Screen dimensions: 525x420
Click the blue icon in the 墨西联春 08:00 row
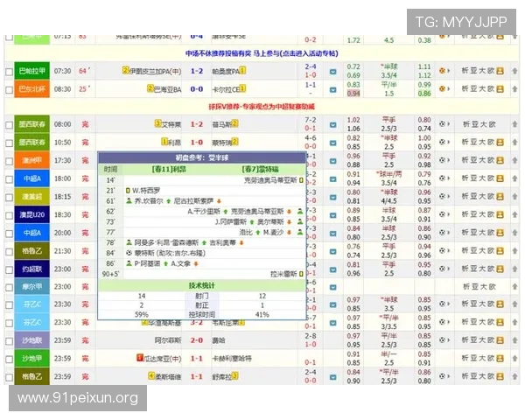point(332,125)
